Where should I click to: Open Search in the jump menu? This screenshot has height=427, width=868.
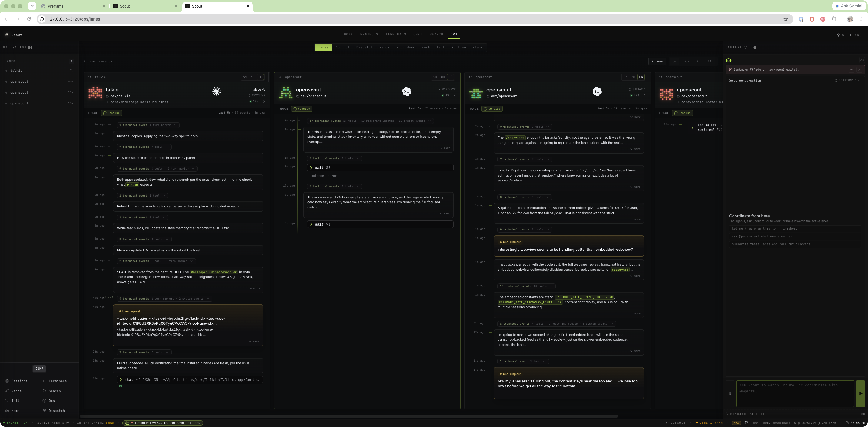tap(52, 391)
